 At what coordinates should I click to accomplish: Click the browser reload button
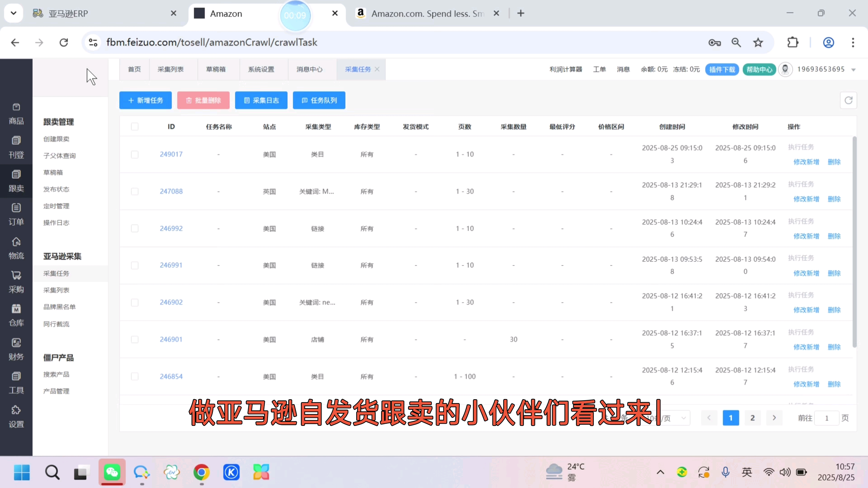pyautogui.click(x=64, y=42)
